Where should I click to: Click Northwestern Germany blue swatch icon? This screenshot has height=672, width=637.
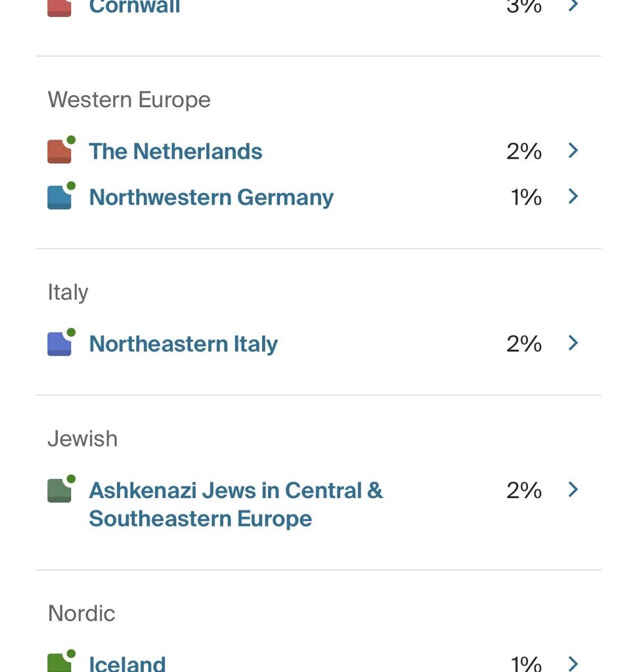(59, 197)
